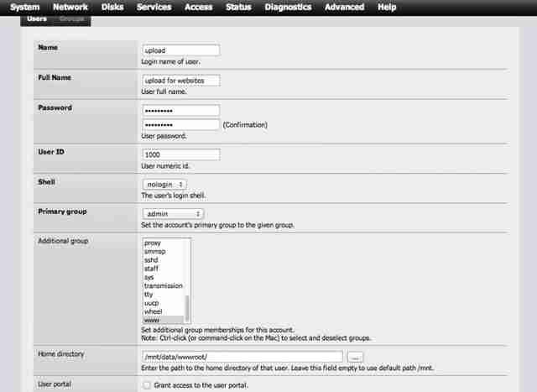Click the Name input field
This screenshot has height=392, width=537.
180,50
